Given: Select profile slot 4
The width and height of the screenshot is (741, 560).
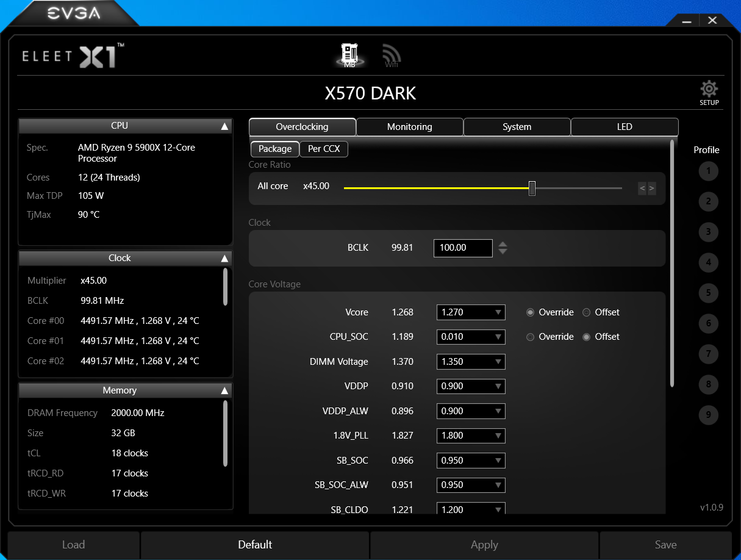Looking at the screenshot, I should pos(708,263).
